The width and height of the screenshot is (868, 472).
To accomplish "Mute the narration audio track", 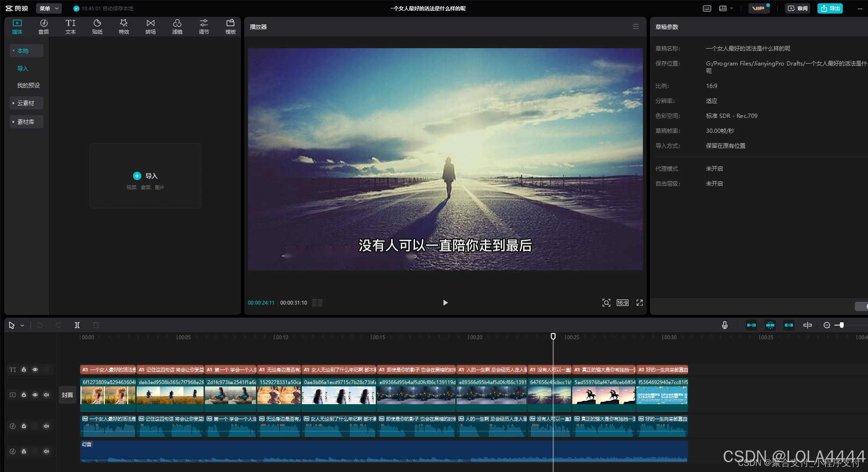I will click(46, 426).
